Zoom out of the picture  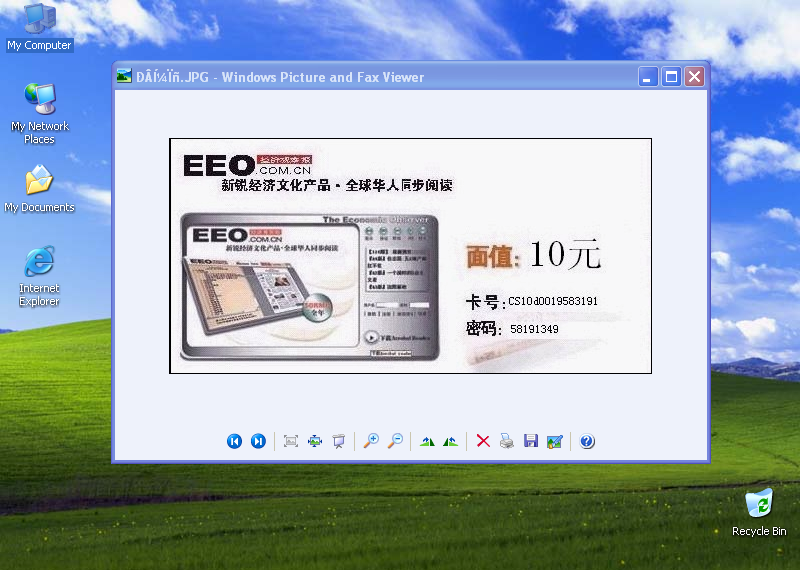pos(395,441)
